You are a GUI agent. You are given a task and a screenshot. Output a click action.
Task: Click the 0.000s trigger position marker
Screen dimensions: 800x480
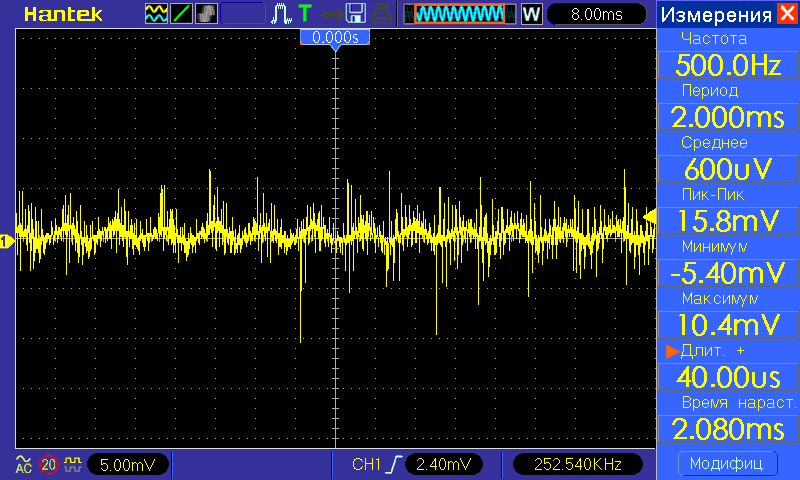coord(336,37)
